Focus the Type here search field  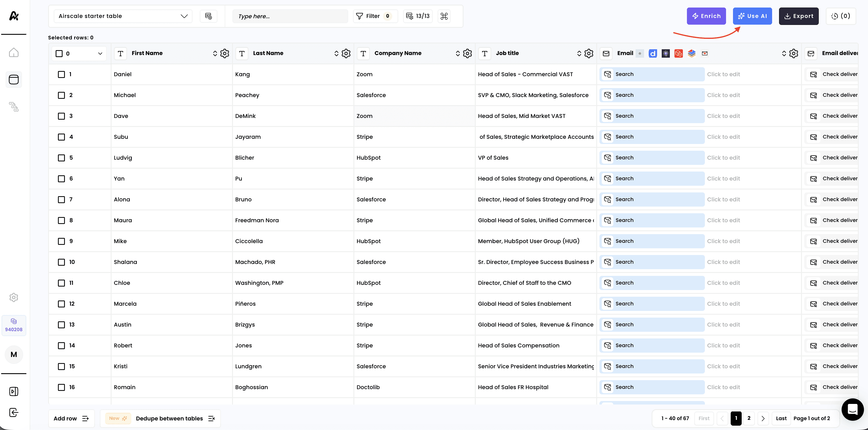pos(290,16)
